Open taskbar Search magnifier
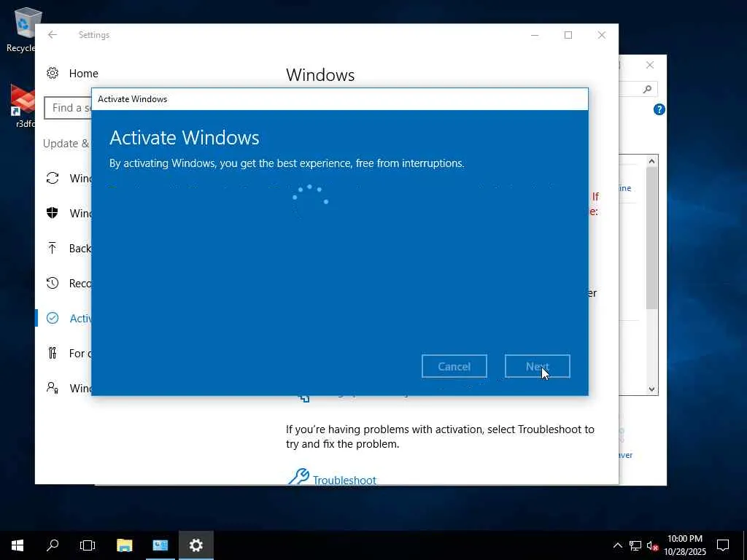Image resolution: width=747 pixels, height=560 pixels. 53,545
